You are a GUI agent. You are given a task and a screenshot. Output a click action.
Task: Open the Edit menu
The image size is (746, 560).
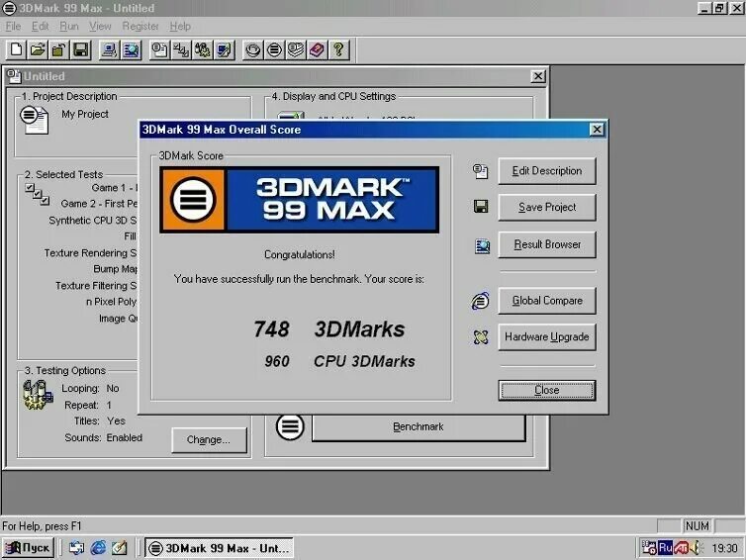pos(40,26)
